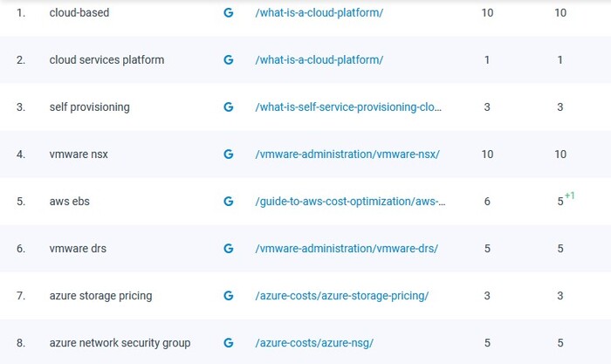Click the first position value 3 for self provisioning
Screen dimensions: 611x364
tap(487, 107)
